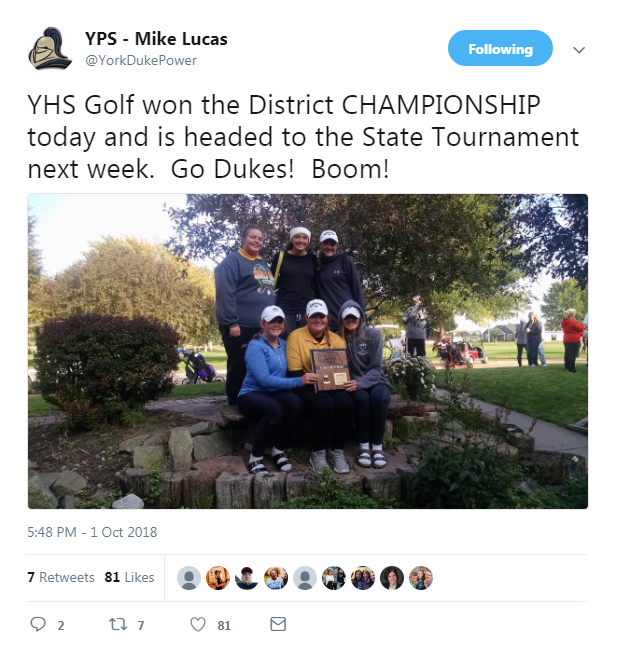Expand the tweet options chevron
Viewport: 618px width, 658px height.
tap(579, 50)
